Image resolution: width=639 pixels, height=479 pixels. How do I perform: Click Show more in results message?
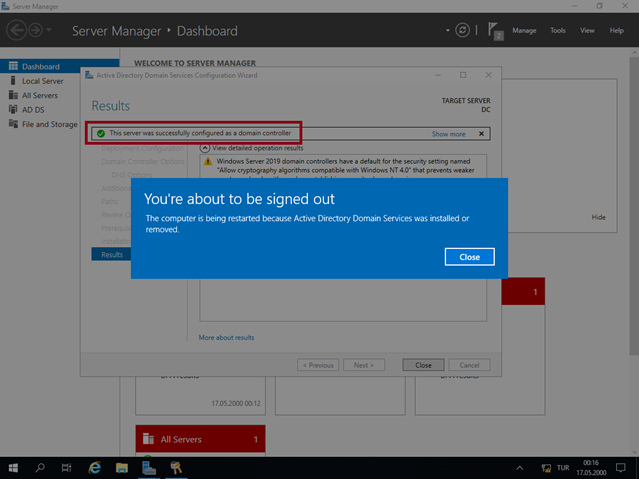(x=448, y=134)
